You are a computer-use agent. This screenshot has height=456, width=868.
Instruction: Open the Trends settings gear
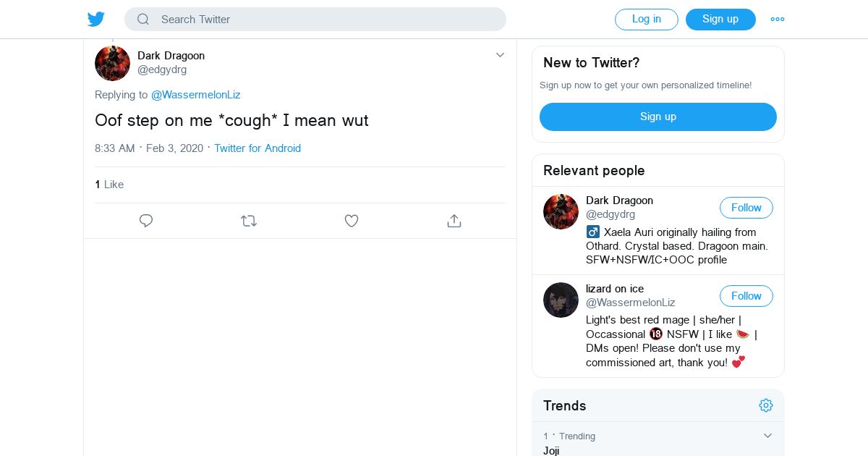tap(766, 405)
